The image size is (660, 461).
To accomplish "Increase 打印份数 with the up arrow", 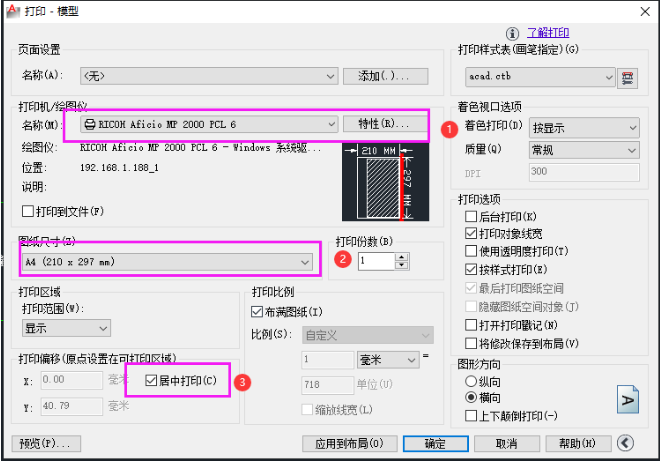I will coord(402,256).
